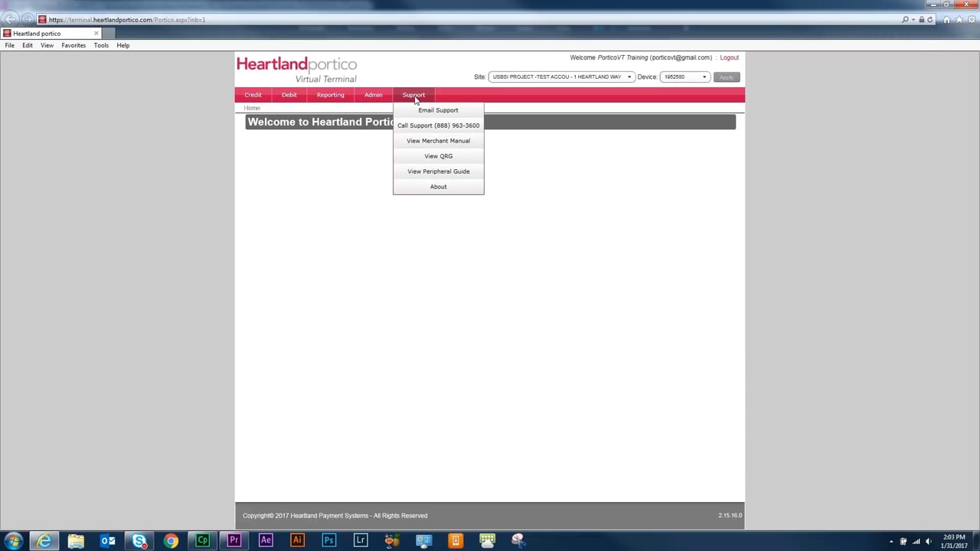
Task: Open IE Tools gear menu
Action: [x=970, y=20]
